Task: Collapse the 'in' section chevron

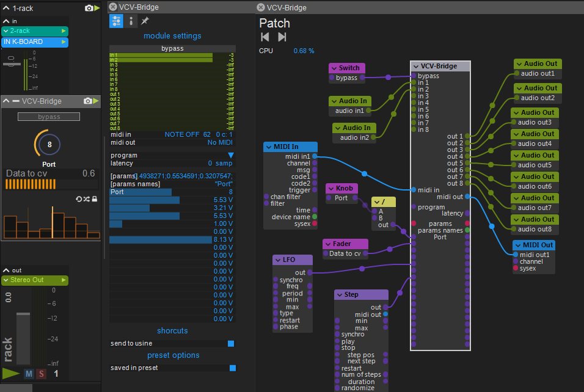Action: tap(6, 21)
